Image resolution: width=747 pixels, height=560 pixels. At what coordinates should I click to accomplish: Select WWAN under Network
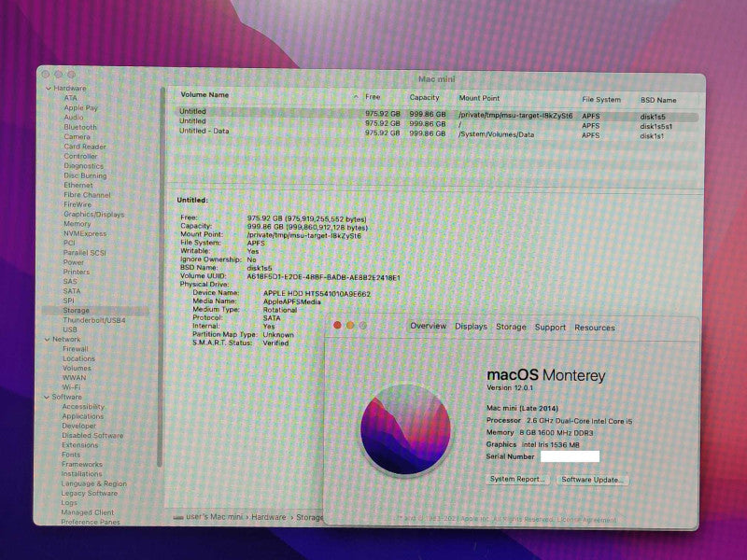coord(75,377)
